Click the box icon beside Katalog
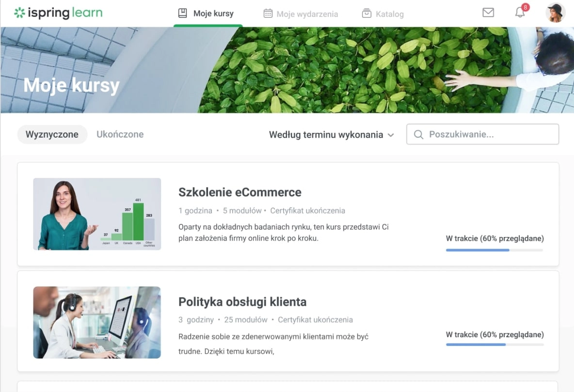This screenshot has width=574, height=392. (x=367, y=14)
